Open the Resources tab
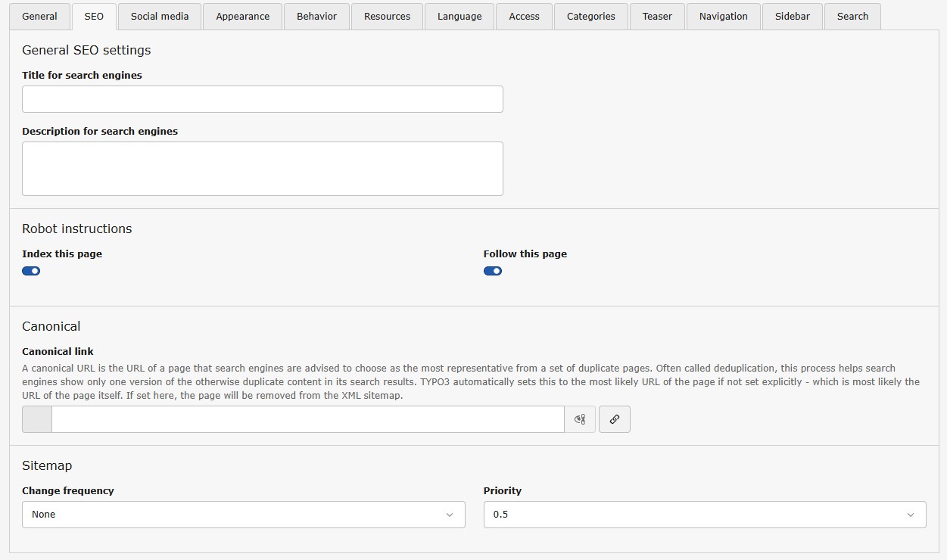The image size is (947, 560). [387, 17]
